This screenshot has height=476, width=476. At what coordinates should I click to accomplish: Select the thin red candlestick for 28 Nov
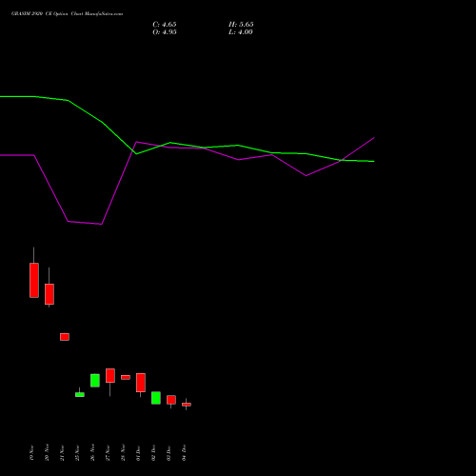(x=126, y=377)
